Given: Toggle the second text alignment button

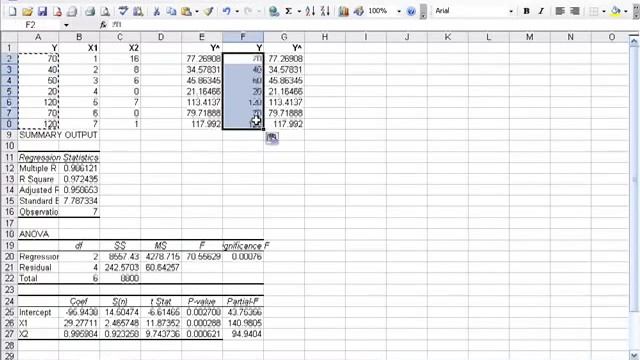Looking at the screenshot, I should click(x=575, y=11).
